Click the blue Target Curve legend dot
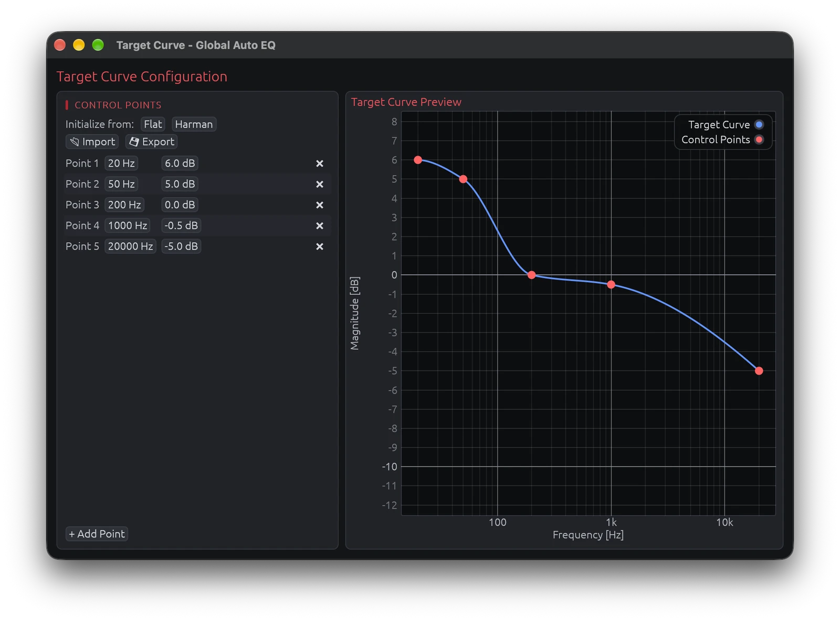The height and width of the screenshot is (621, 840). (759, 125)
